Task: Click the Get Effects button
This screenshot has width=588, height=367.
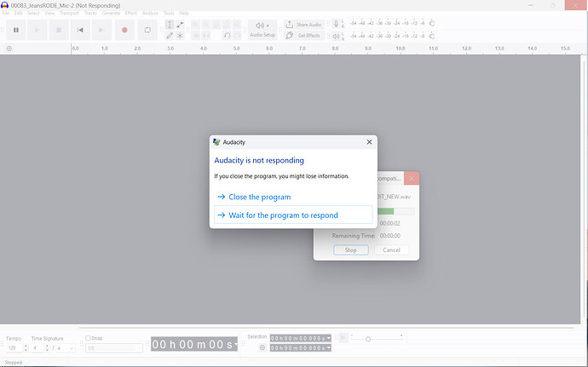Action: tap(304, 36)
